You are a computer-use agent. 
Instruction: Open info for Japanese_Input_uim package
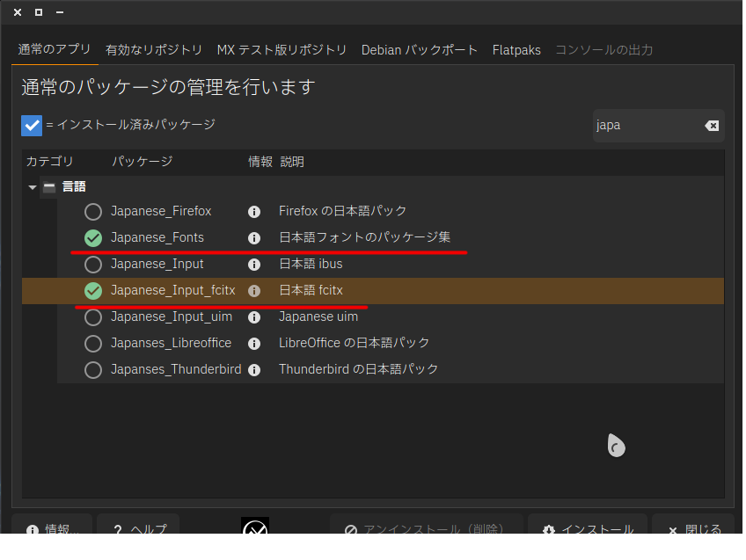pyautogui.click(x=254, y=317)
